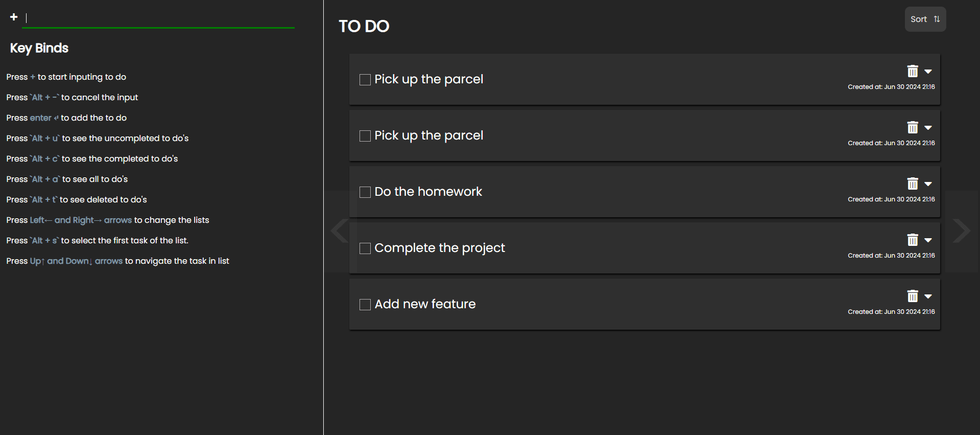Delete the "Do the homework" task

pos(913,184)
